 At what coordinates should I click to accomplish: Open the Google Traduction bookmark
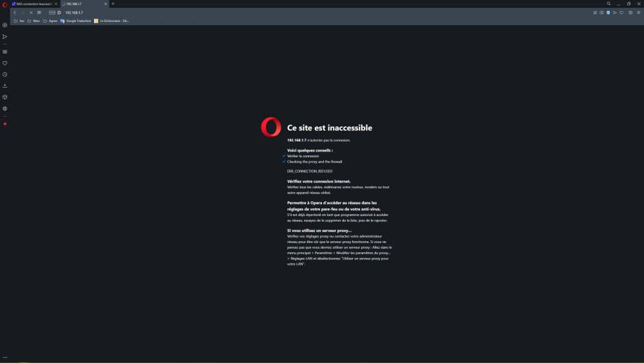coord(75,21)
